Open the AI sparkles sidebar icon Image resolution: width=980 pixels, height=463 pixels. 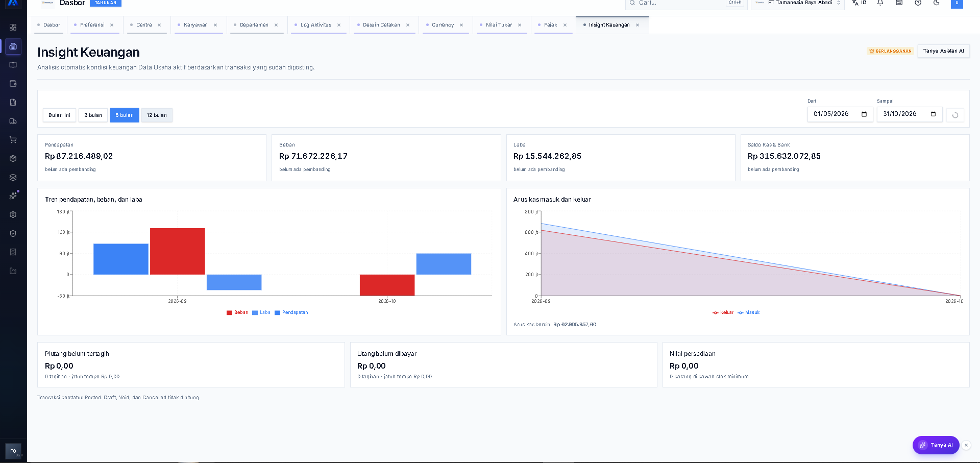tap(13, 196)
